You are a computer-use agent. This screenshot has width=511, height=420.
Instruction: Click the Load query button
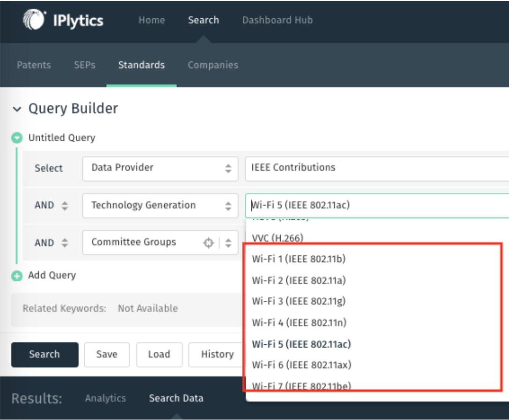pyautogui.click(x=159, y=355)
